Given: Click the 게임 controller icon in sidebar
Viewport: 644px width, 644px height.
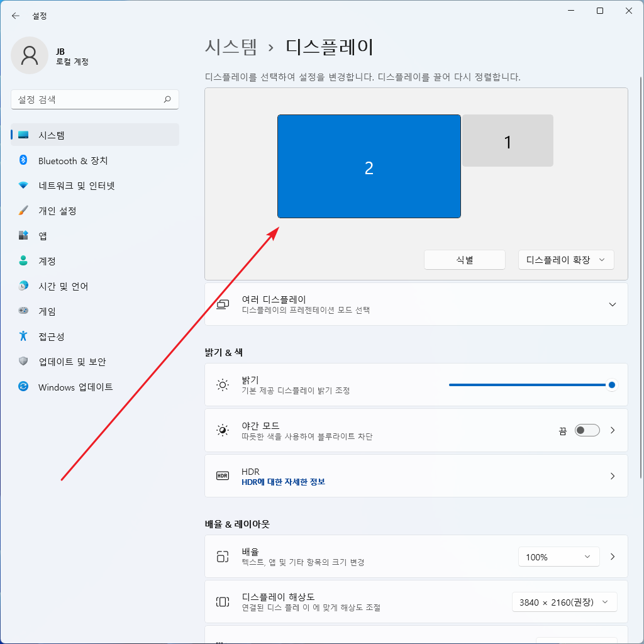Looking at the screenshot, I should pyautogui.click(x=23, y=311).
